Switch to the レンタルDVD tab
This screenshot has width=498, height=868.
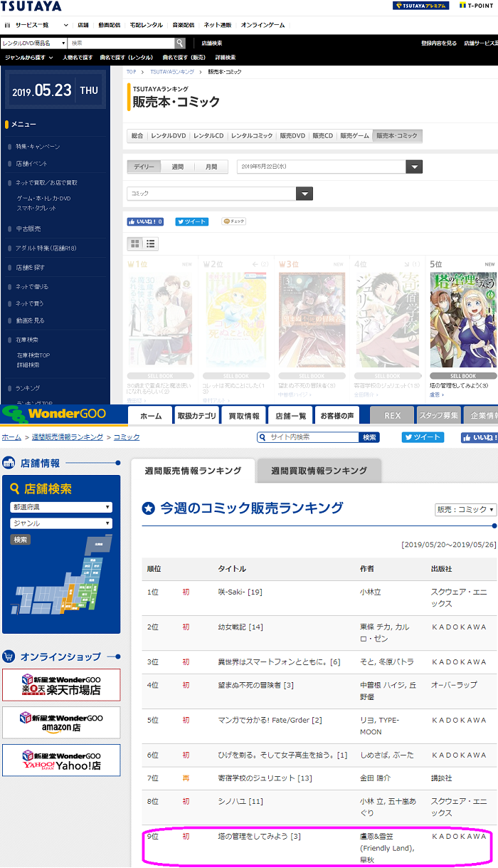pos(169,136)
